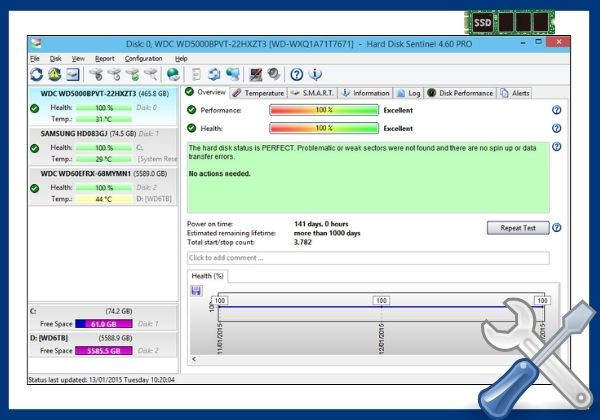Viewport: 600px width, 420px height.
Task: Click the disk icon with green badge
Action: (x=133, y=74)
